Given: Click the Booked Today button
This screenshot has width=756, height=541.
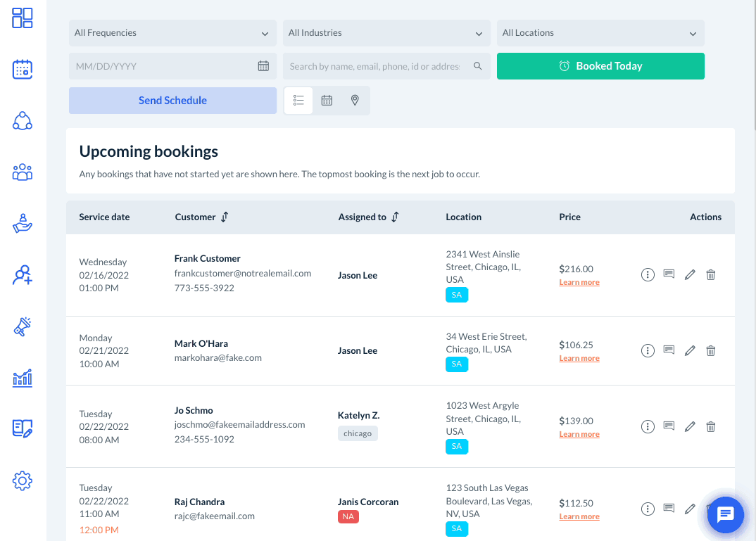Looking at the screenshot, I should [600, 66].
